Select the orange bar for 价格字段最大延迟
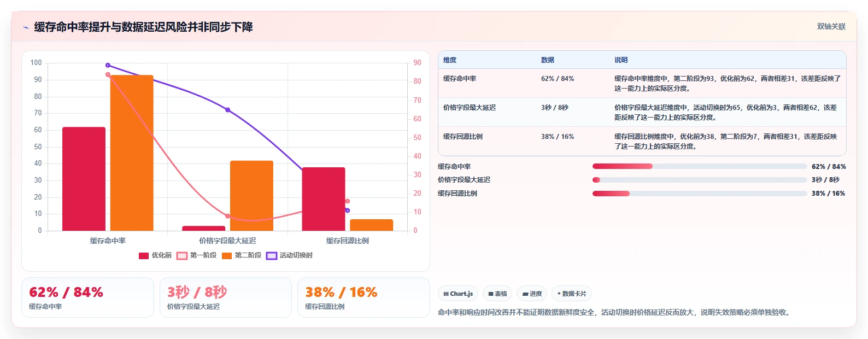The image size is (868, 339). (251, 196)
